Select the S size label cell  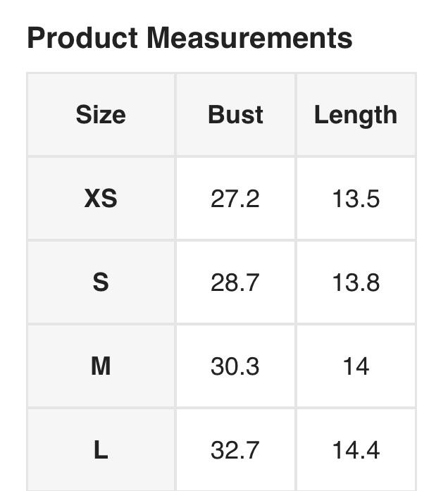(x=101, y=282)
